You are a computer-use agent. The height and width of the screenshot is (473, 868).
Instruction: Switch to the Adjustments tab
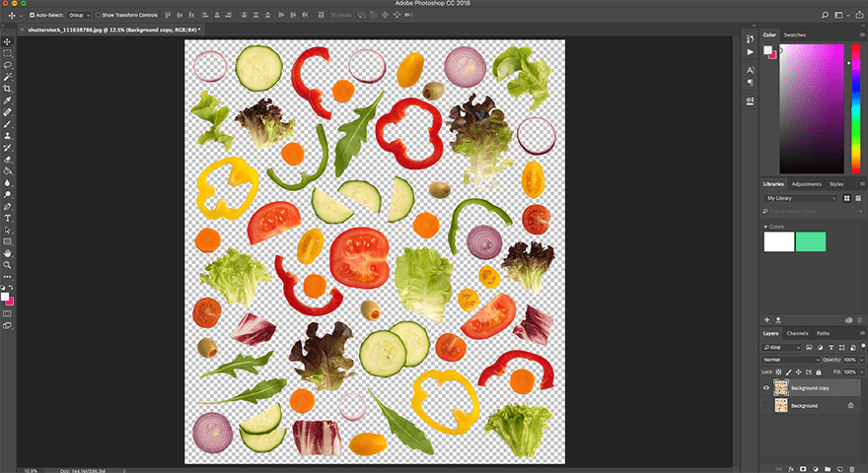pyautogui.click(x=806, y=184)
